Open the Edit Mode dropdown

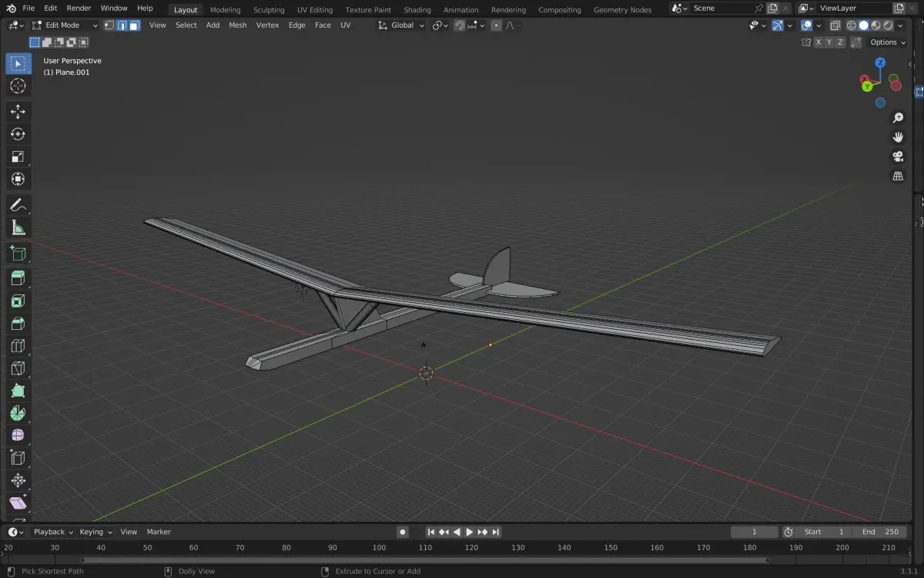65,25
